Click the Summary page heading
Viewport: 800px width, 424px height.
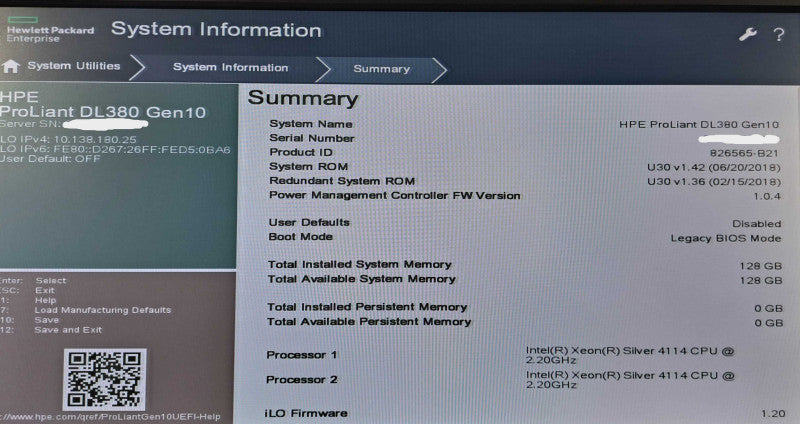coord(303,98)
